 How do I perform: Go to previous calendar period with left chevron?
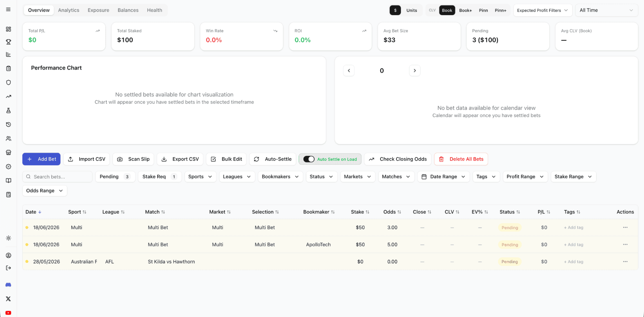pos(349,71)
